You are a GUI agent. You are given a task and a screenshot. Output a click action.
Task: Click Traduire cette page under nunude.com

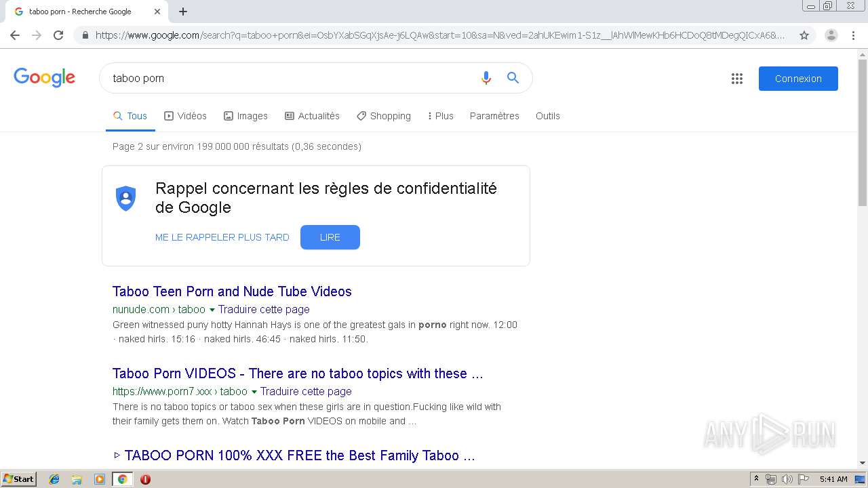tap(264, 309)
